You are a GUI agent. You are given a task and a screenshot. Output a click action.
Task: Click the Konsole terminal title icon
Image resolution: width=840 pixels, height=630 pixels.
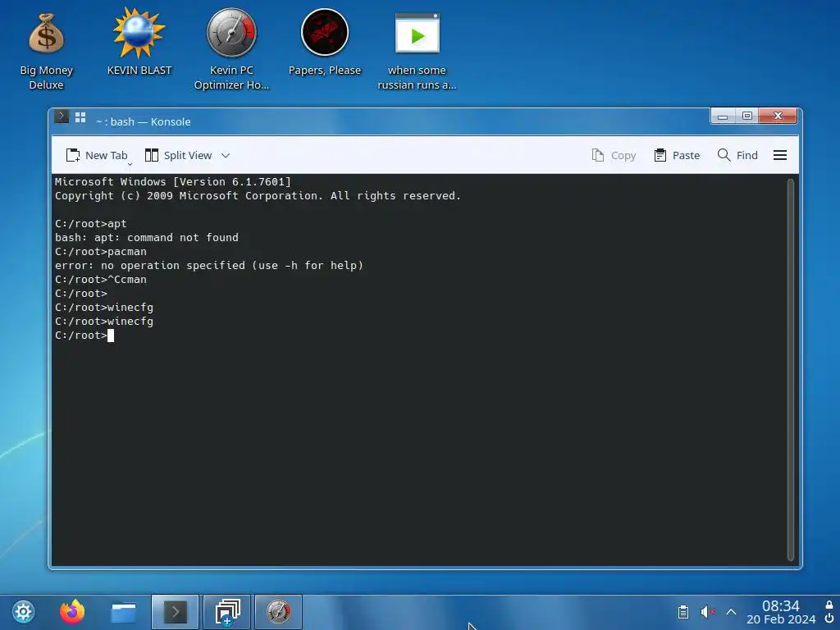point(62,116)
